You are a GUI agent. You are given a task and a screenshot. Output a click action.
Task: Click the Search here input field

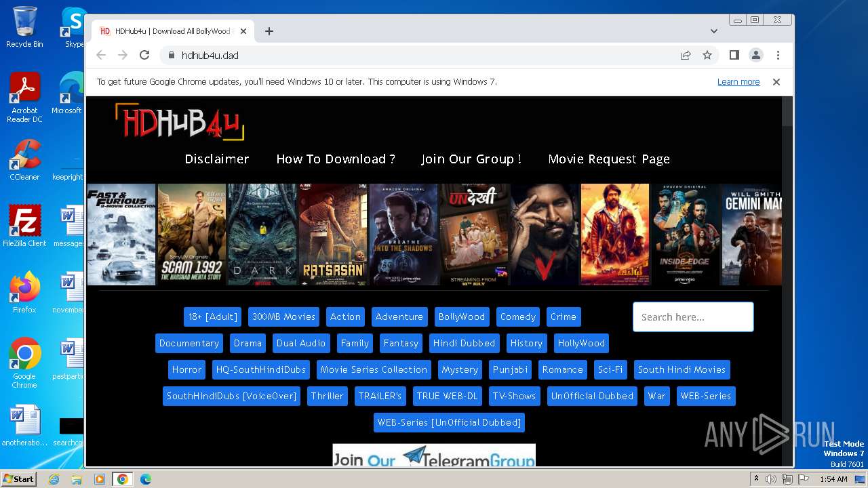693,317
